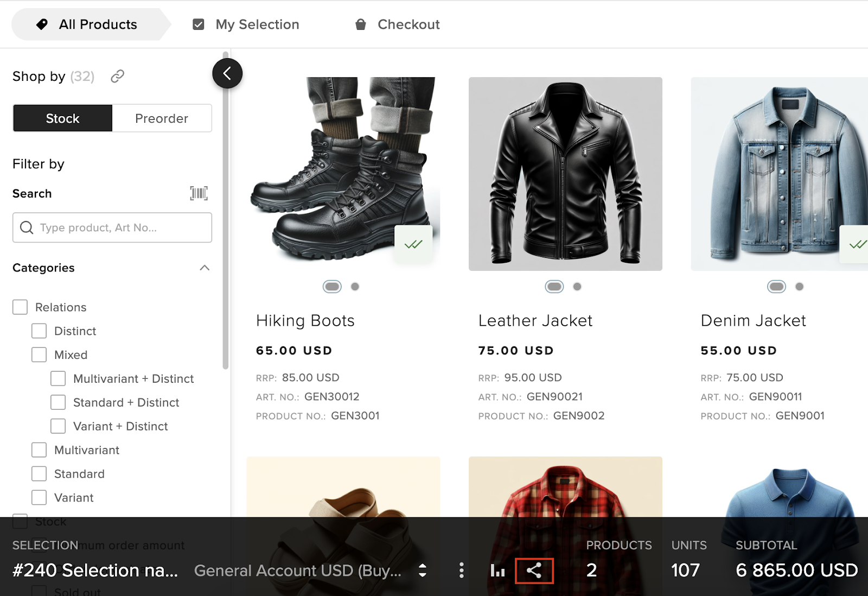Image resolution: width=868 pixels, height=596 pixels.
Task: Click the product number GEN9002
Action: [579, 416]
